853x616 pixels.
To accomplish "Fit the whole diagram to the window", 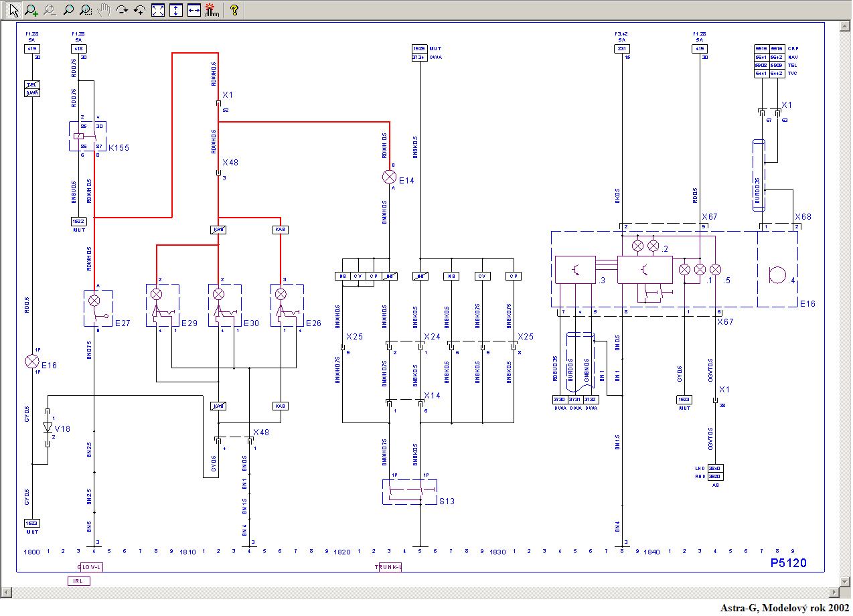I will 158,10.
